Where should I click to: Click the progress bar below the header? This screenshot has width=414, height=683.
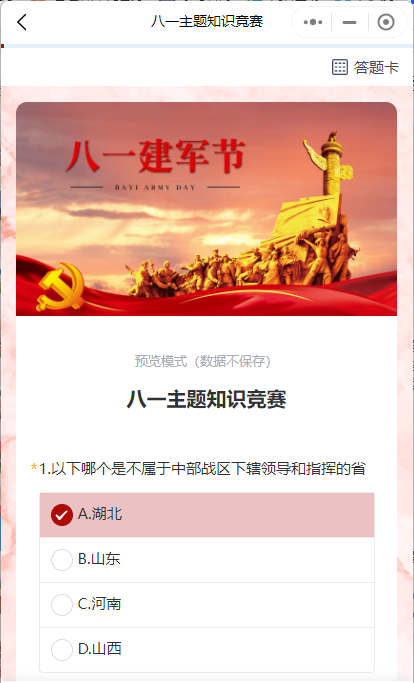(x=207, y=46)
